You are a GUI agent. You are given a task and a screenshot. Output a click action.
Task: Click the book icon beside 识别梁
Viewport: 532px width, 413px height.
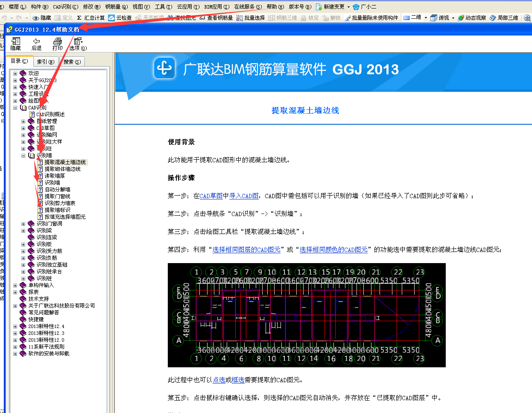click(x=31, y=231)
